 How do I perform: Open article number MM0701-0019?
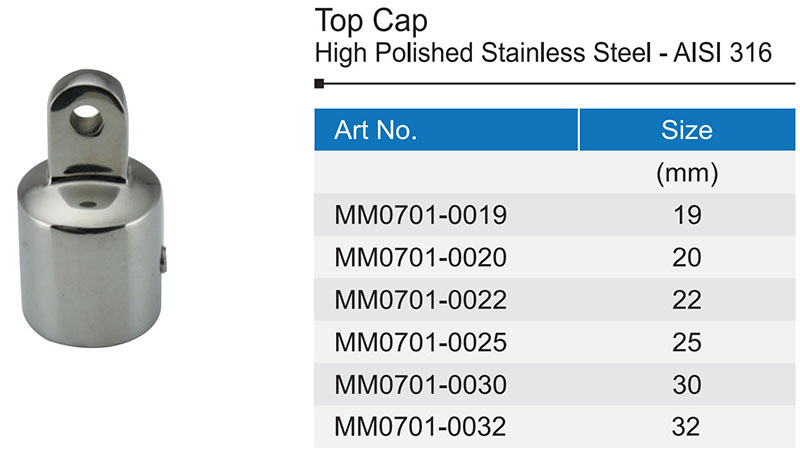tap(421, 215)
